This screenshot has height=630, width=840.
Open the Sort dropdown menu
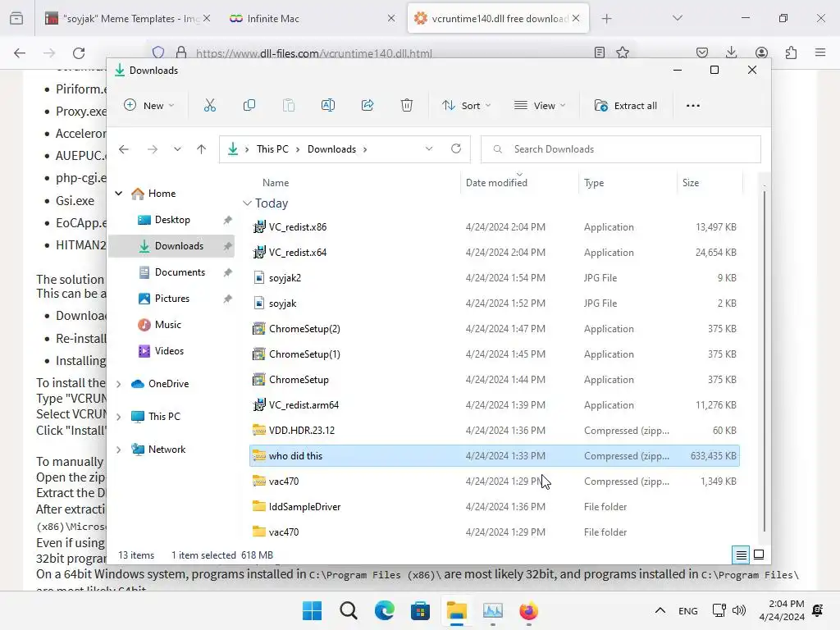(x=466, y=106)
